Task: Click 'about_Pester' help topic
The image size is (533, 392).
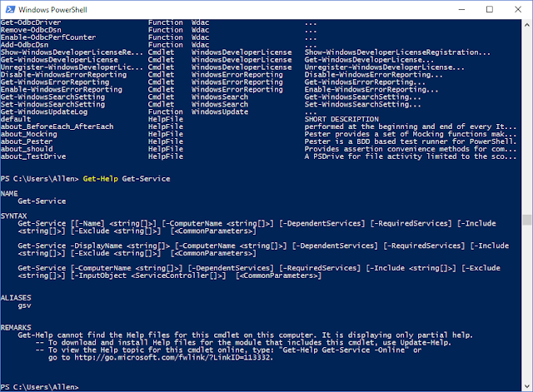Action: (27, 141)
